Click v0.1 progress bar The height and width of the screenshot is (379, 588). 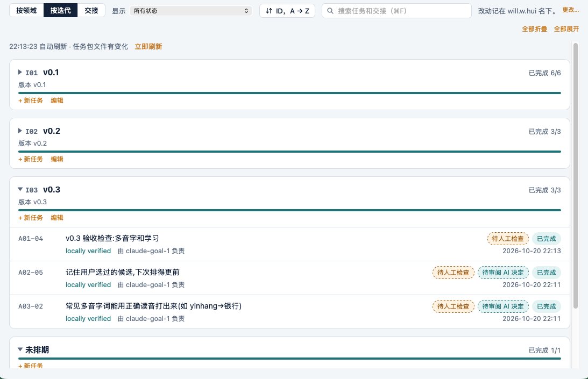[289, 93]
